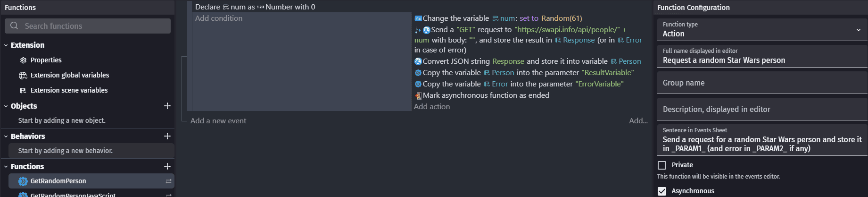Click the magnifier icon in function search
Viewport: 868px width, 197px height.
click(14, 26)
